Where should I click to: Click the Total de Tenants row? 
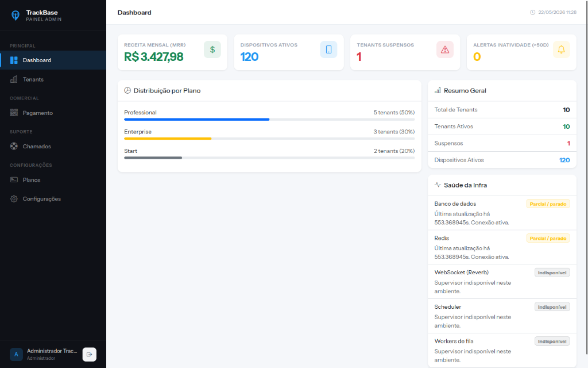(x=502, y=110)
